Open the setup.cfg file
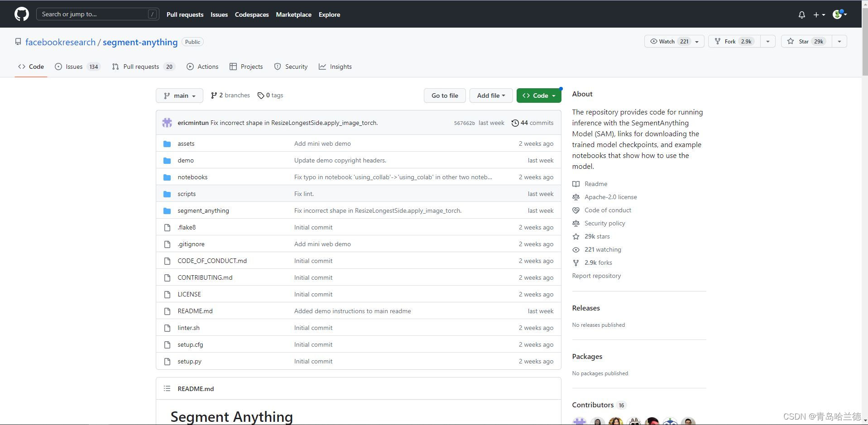The height and width of the screenshot is (425, 868). point(190,344)
